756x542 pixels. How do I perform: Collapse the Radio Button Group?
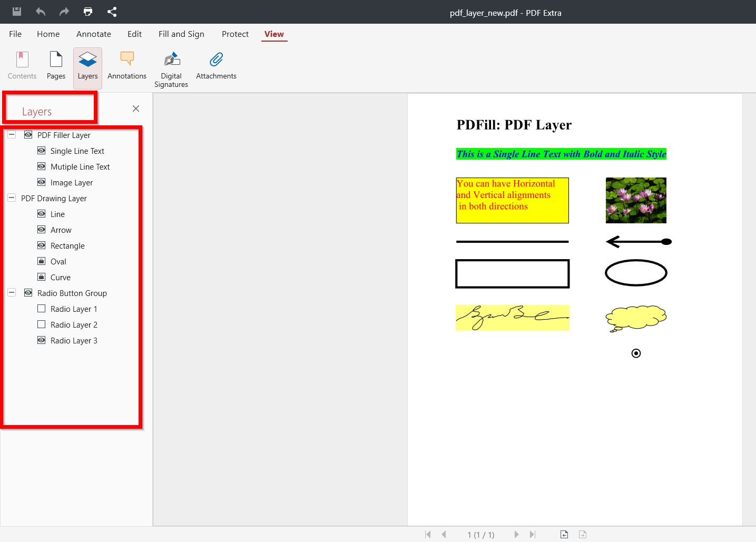11,292
